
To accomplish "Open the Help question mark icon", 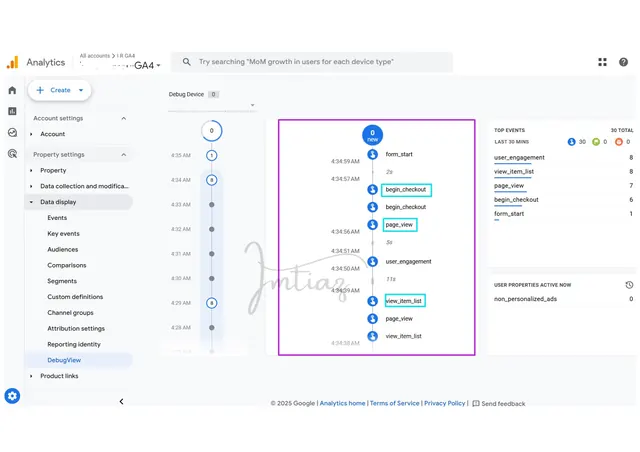I will pyautogui.click(x=623, y=62).
